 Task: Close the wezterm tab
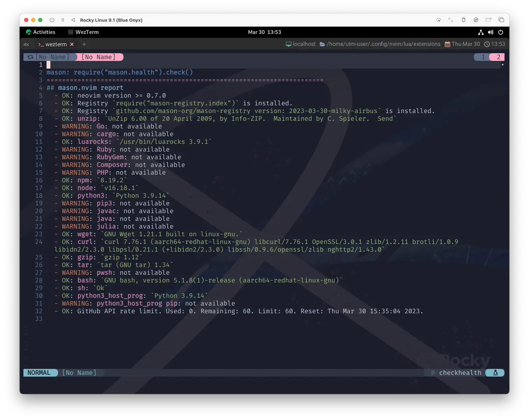point(72,44)
